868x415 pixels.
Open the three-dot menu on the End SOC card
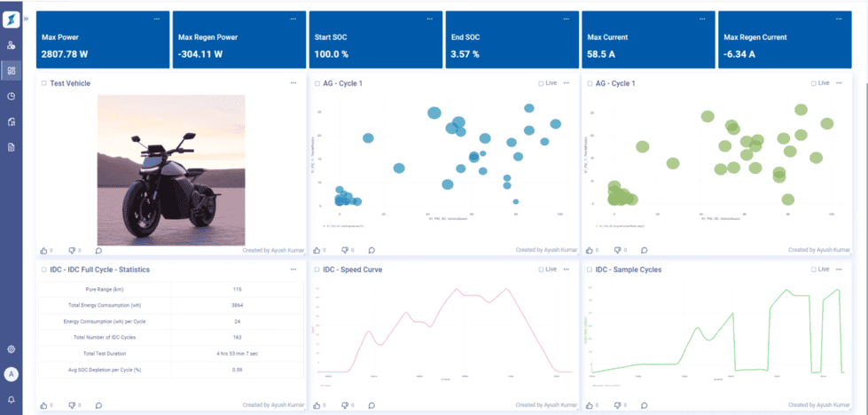click(566, 19)
